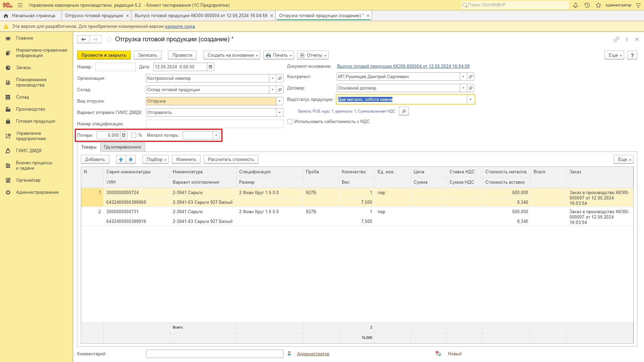
Task: Focus the Комментарий field
Action: [x=215, y=354]
